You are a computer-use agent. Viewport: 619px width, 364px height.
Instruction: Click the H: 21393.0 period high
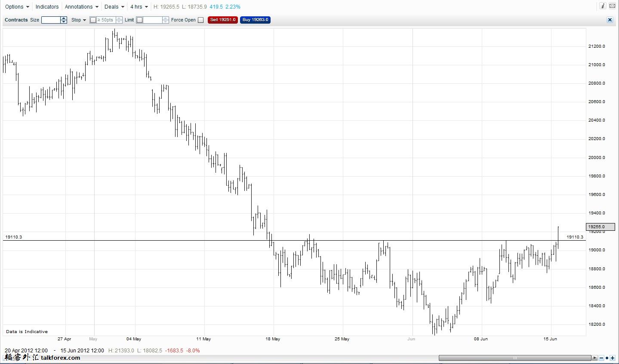pyautogui.click(x=122, y=351)
